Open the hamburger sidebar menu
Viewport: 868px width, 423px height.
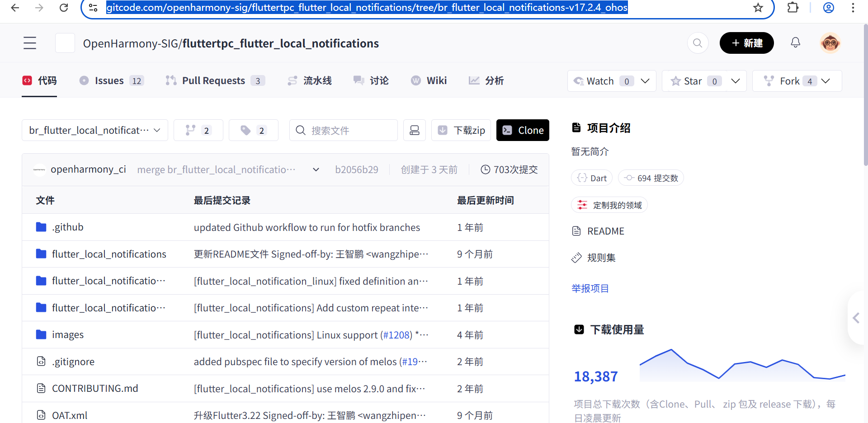coord(30,43)
